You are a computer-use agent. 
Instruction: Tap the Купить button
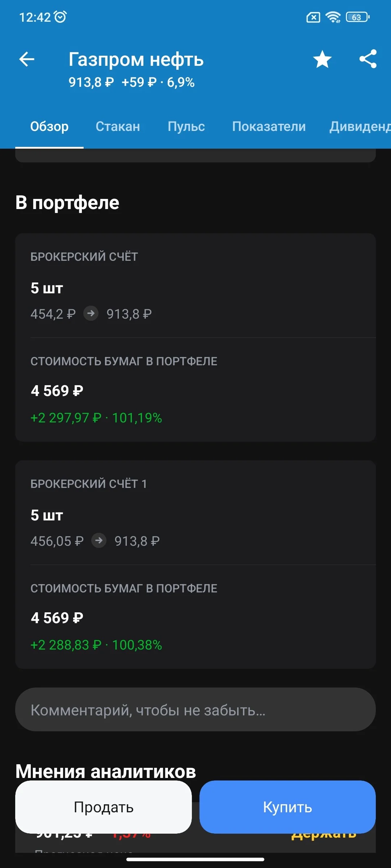coord(287,807)
